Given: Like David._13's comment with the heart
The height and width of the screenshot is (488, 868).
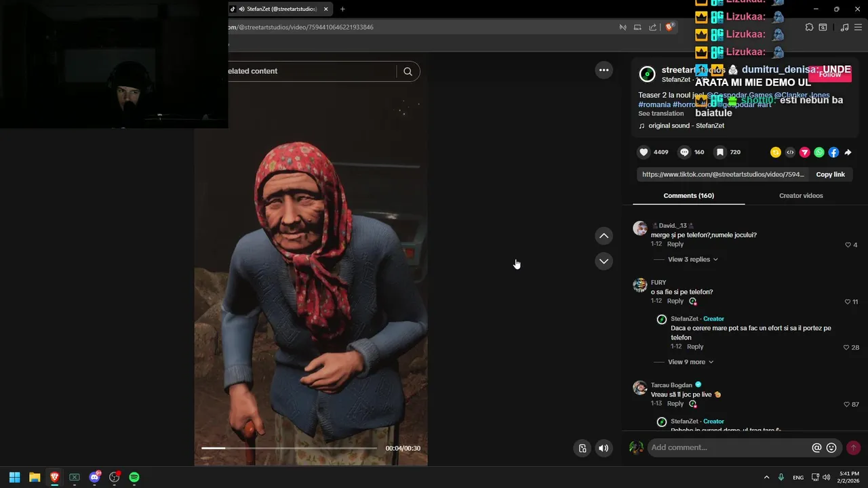Looking at the screenshot, I should pyautogui.click(x=848, y=245).
